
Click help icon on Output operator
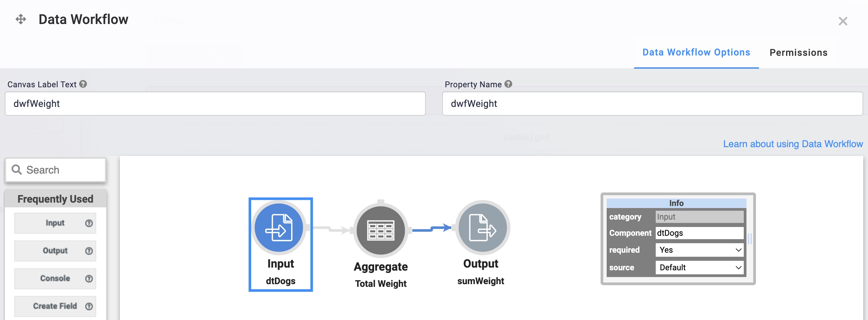tap(89, 251)
